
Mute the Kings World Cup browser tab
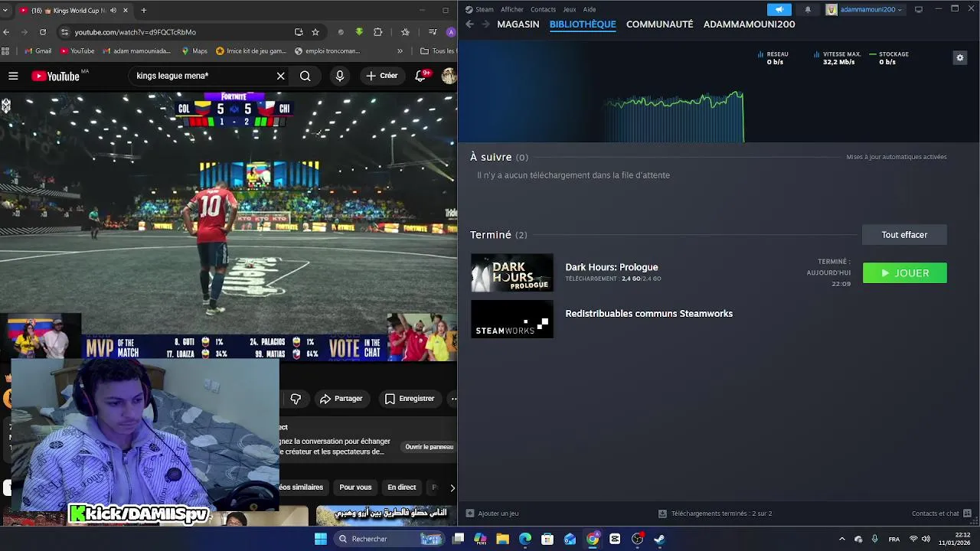coord(113,10)
